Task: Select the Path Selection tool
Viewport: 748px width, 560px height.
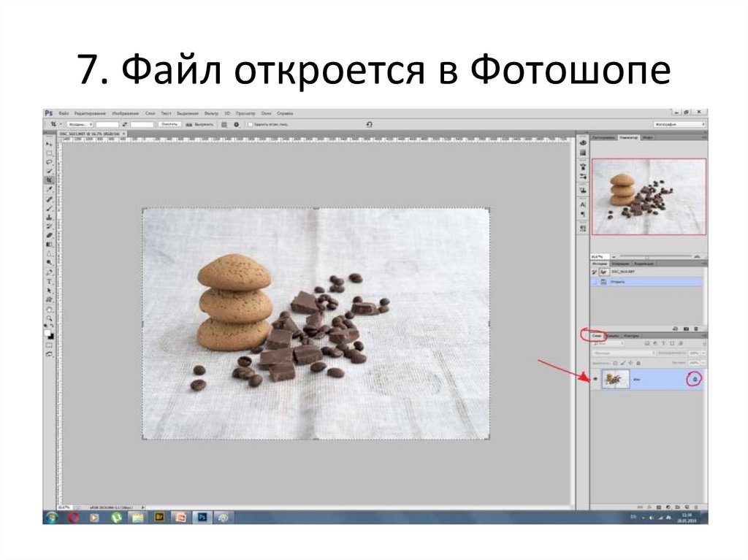Action: 49,291
